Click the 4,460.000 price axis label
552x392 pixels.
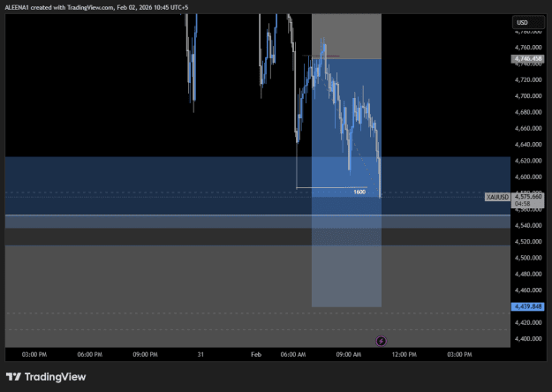pos(528,290)
